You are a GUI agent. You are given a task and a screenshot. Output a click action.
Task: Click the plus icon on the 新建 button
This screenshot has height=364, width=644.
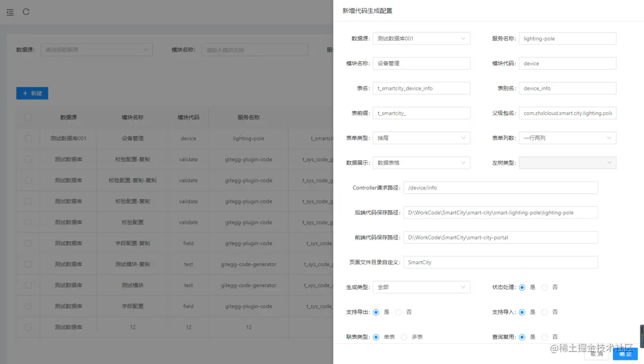[x=24, y=93]
